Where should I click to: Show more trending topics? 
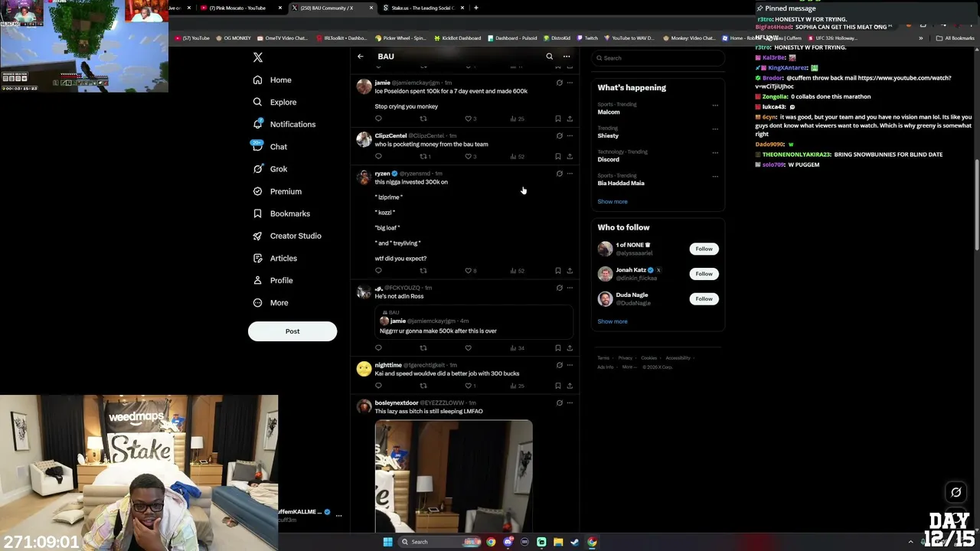612,201
